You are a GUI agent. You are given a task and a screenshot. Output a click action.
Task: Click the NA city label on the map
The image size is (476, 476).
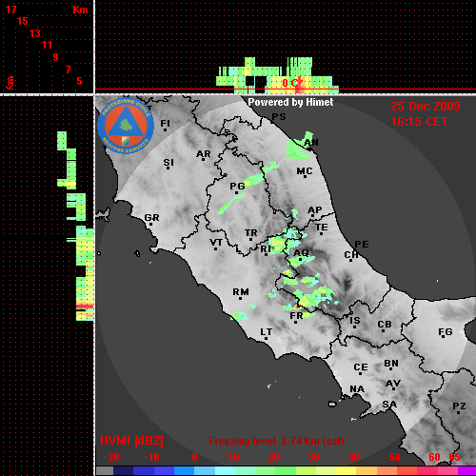[357, 389]
